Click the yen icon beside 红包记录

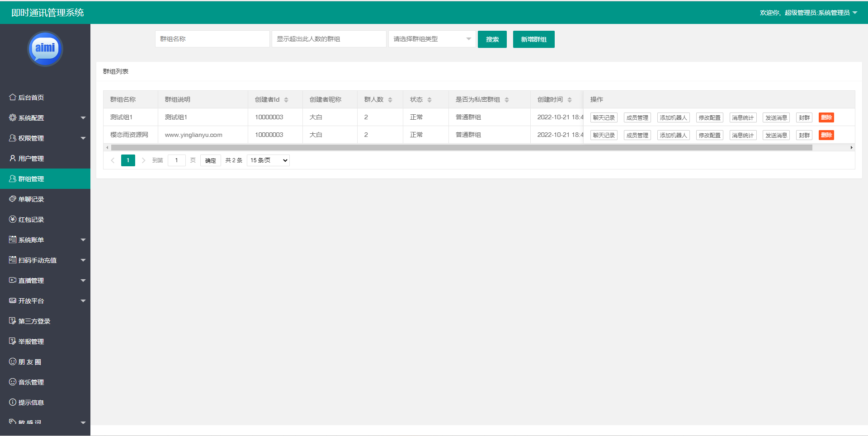tap(13, 219)
